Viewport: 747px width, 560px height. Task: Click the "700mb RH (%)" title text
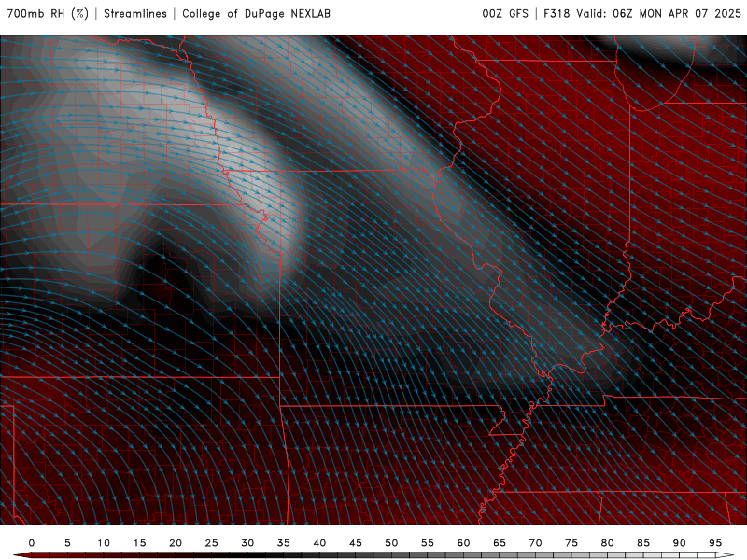[48, 13]
